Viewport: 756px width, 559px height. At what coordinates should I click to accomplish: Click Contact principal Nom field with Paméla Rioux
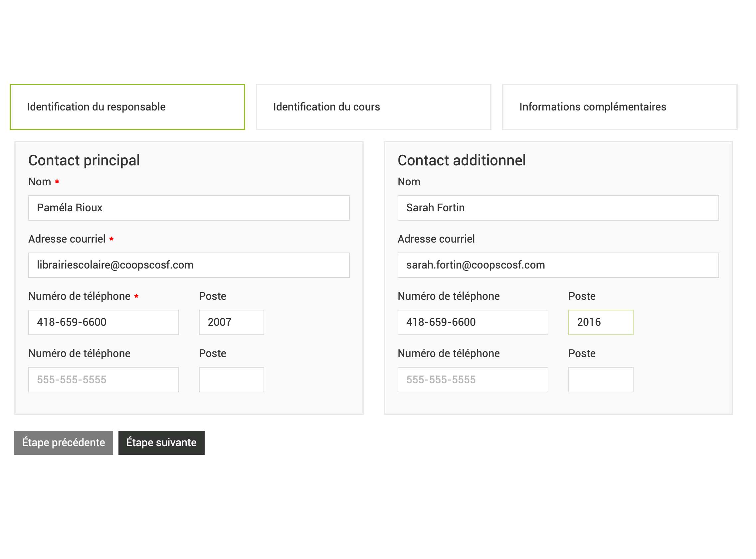[x=189, y=208]
